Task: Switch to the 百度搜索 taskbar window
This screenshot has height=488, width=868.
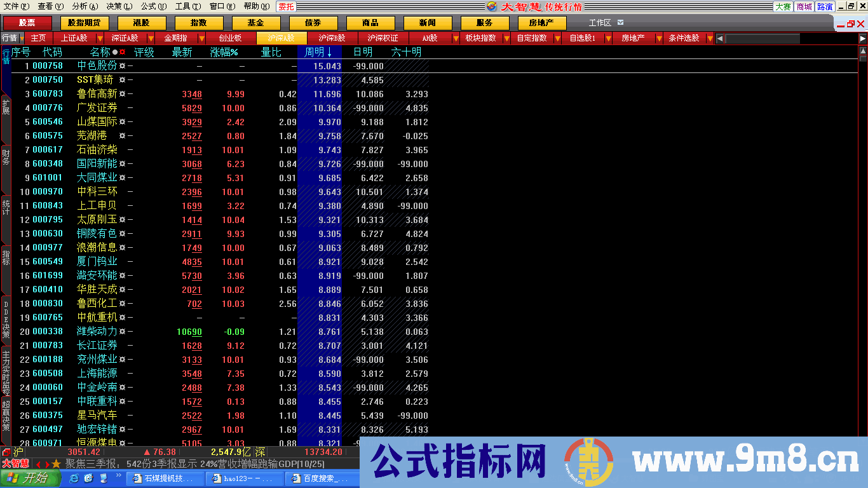Action: coord(321,478)
